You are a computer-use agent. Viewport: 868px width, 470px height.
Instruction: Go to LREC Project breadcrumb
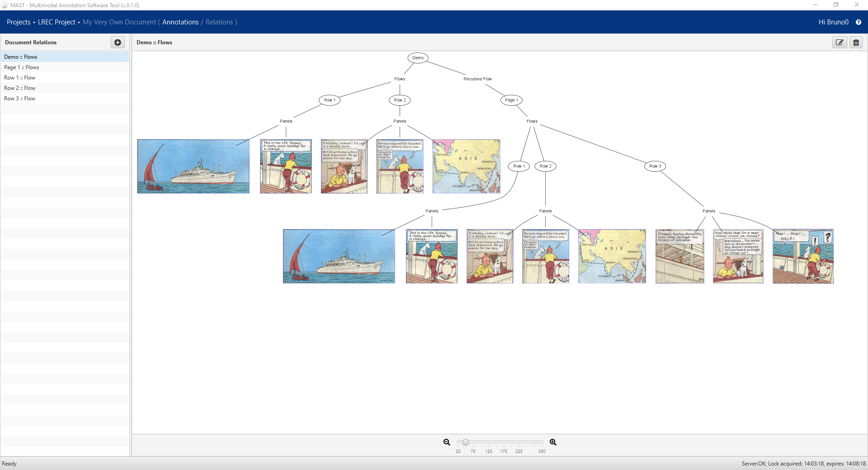tap(57, 22)
